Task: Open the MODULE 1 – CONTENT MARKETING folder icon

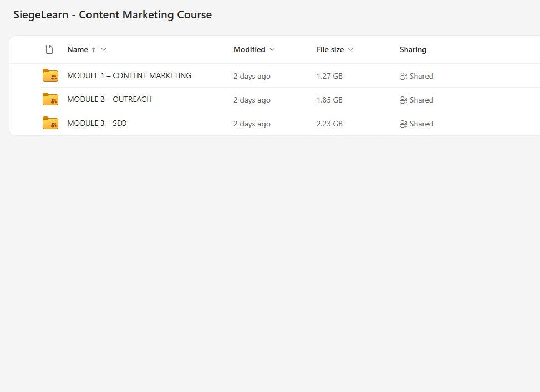Action: click(x=50, y=75)
